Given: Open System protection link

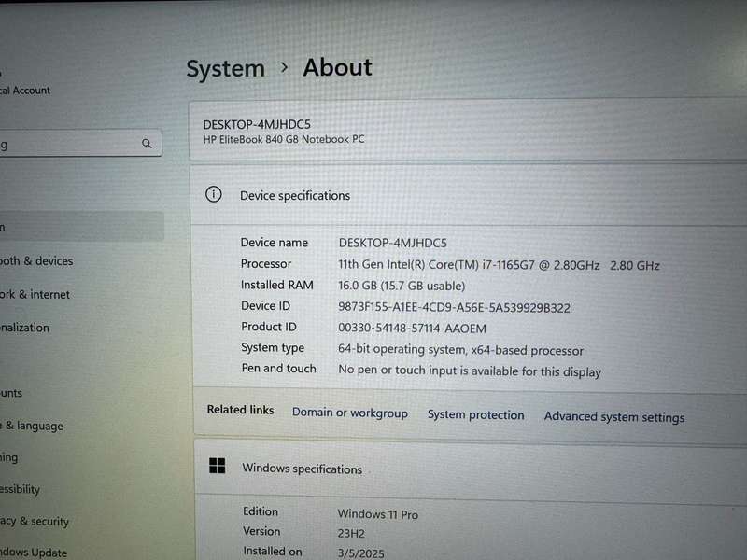Looking at the screenshot, I should [x=475, y=414].
